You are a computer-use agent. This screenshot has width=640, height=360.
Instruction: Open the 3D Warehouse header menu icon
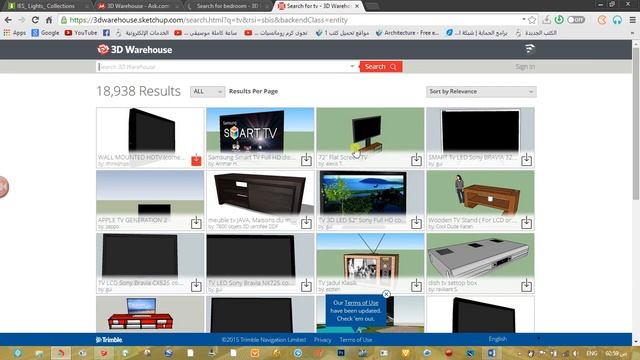pos(529,49)
